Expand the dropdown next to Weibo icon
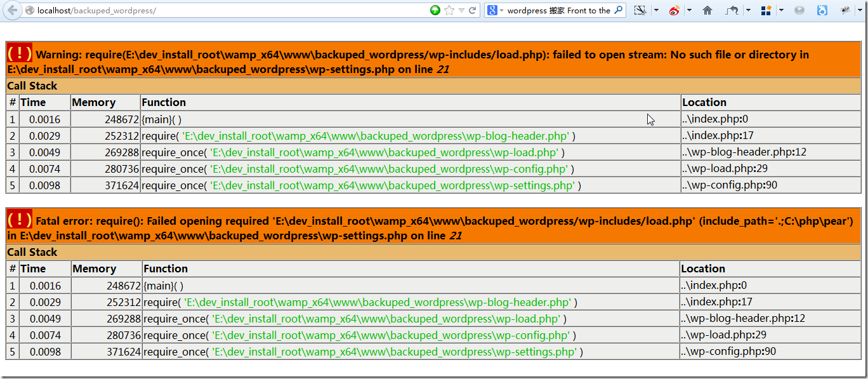868x379 pixels. pos(689,10)
